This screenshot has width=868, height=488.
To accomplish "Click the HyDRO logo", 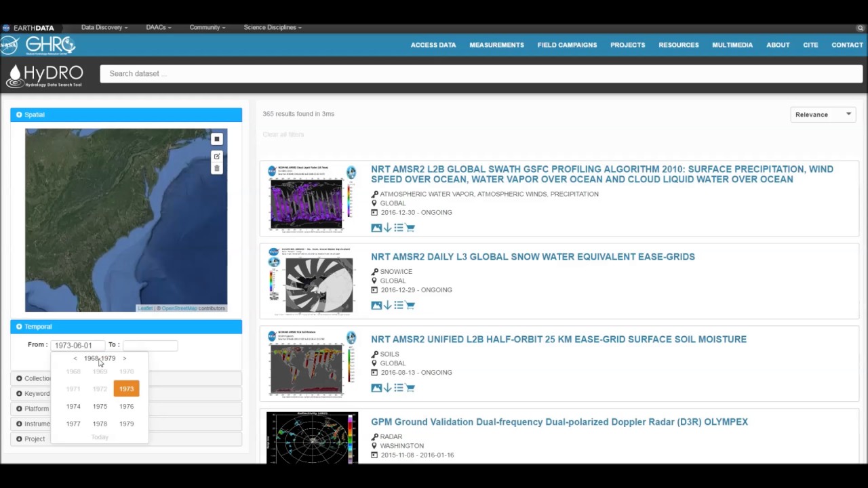I will pyautogui.click(x=45, y=76).
